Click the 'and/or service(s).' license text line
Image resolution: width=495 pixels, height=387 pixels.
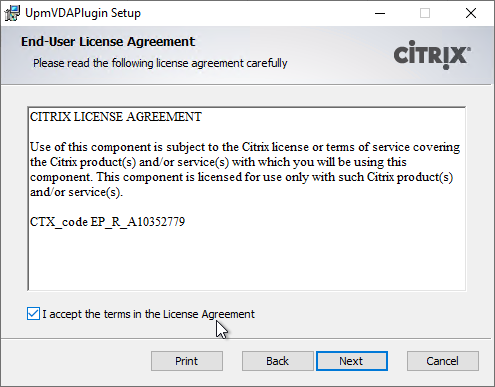[x=76, y=192]
